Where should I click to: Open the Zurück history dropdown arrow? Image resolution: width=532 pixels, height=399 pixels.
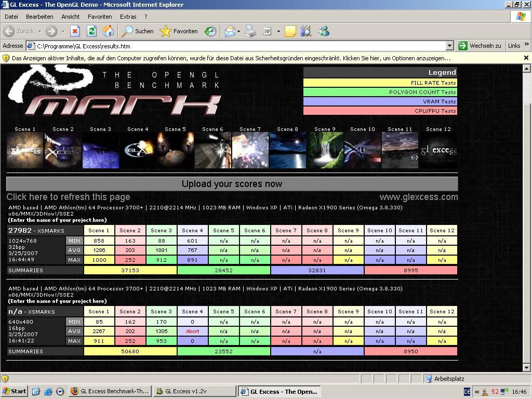[39, 31]
